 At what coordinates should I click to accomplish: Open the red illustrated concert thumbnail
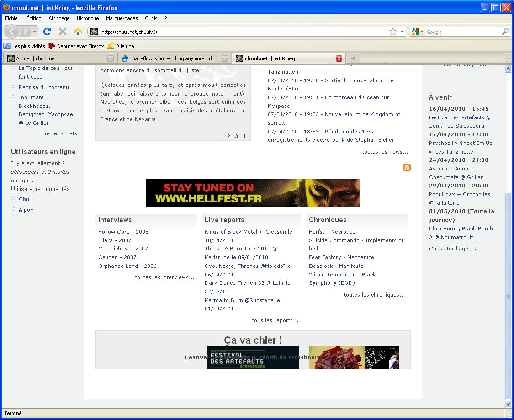(x=337, y=358)
